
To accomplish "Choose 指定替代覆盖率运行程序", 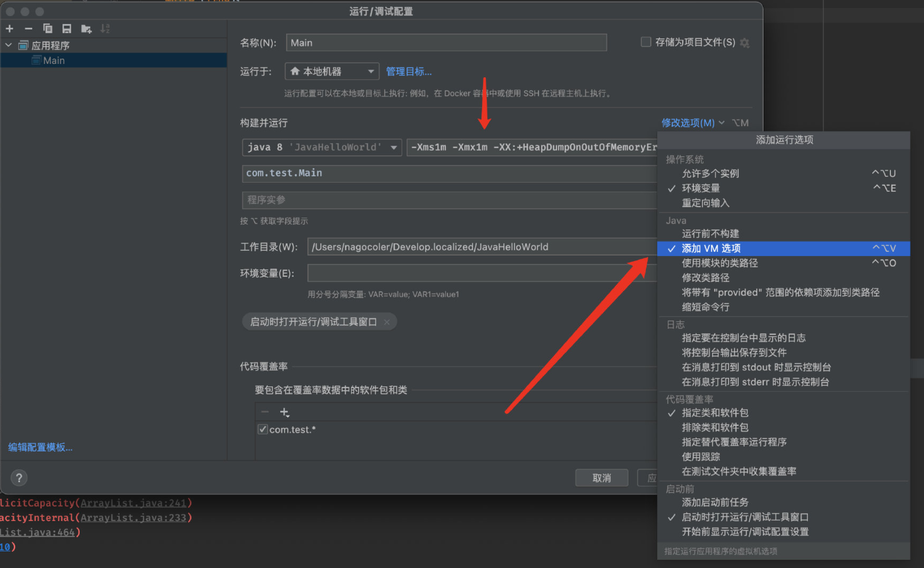I will 784,442.
